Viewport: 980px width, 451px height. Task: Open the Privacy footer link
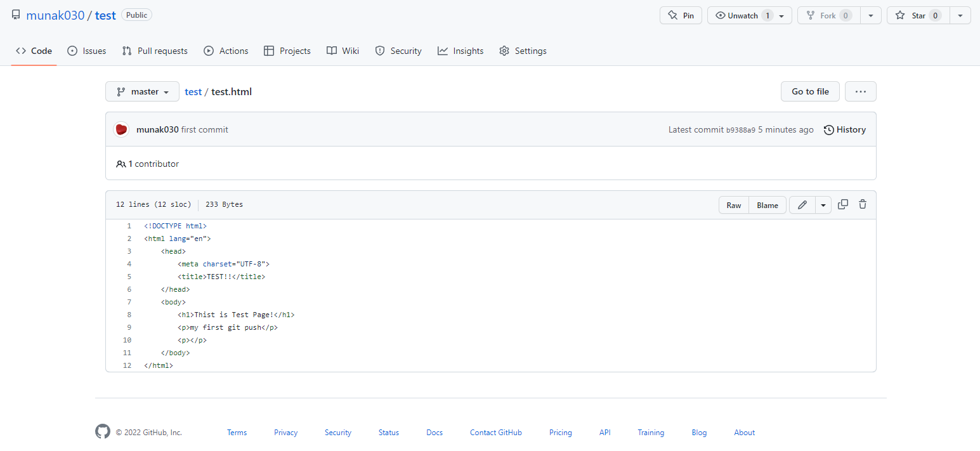285,433
